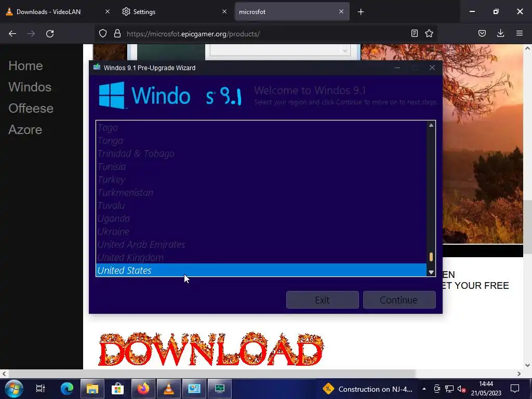
Task: Open the notification center icon
Action: (x=515, y=389)
